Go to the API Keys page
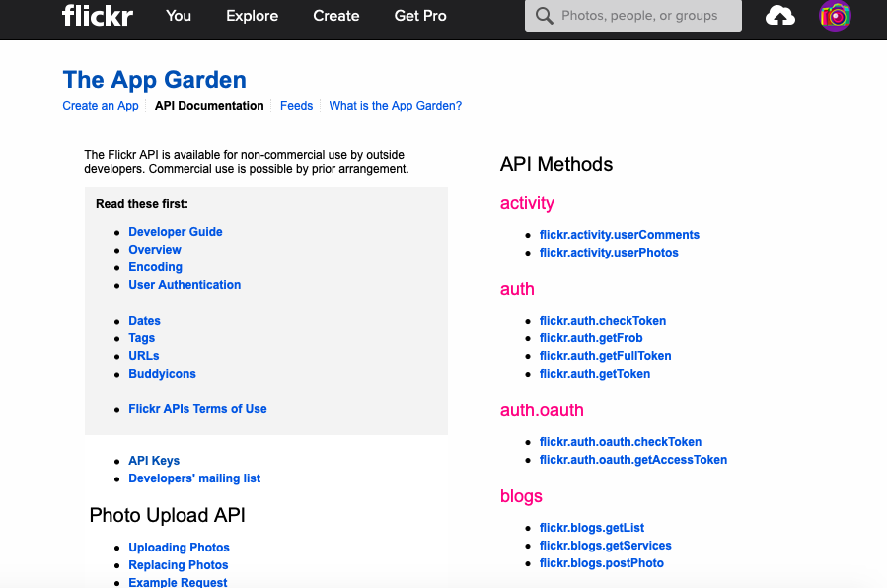 pyautogui.click(x=154, y=461)
